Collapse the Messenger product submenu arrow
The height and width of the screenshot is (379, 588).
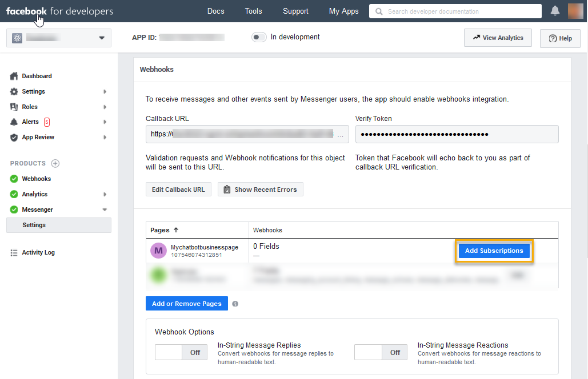coord(105,209)
